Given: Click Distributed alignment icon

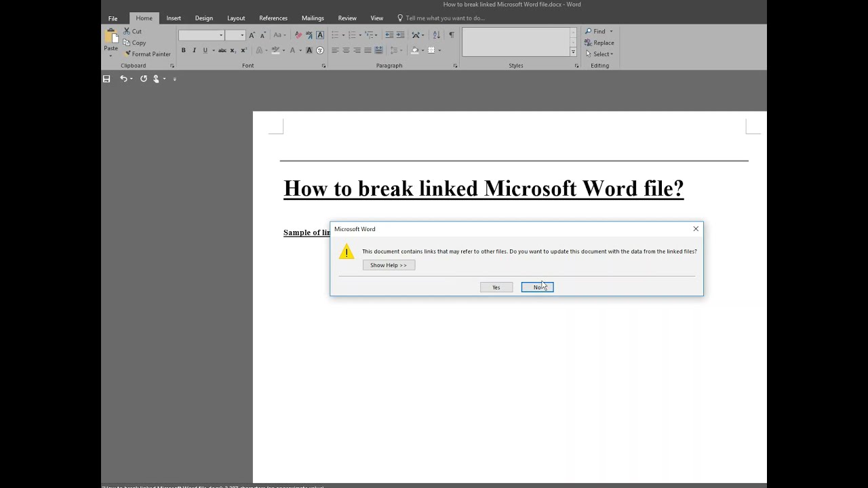Looking at the screenshot, I should tap(378, 50).
